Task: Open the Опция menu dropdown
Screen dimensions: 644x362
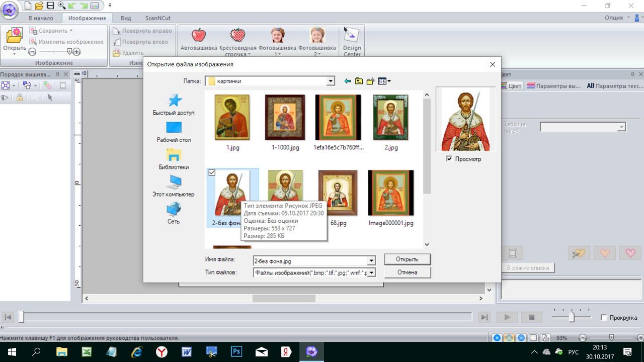Action: tap(616, 18)
